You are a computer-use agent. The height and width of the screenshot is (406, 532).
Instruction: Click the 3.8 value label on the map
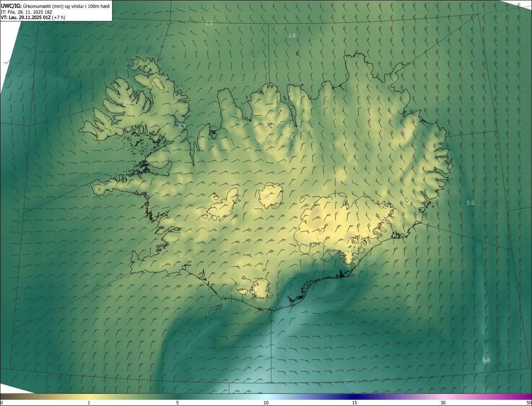292,36
